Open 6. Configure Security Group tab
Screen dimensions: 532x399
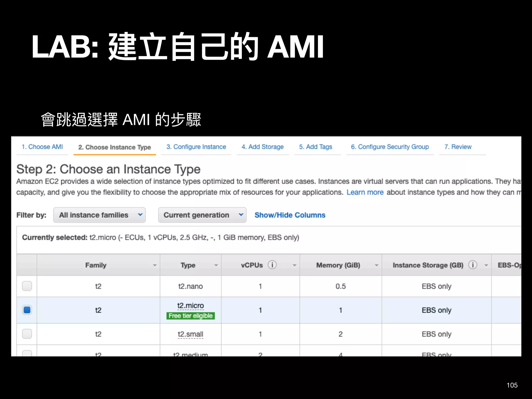pyautogui.click(x=390, y=147)
